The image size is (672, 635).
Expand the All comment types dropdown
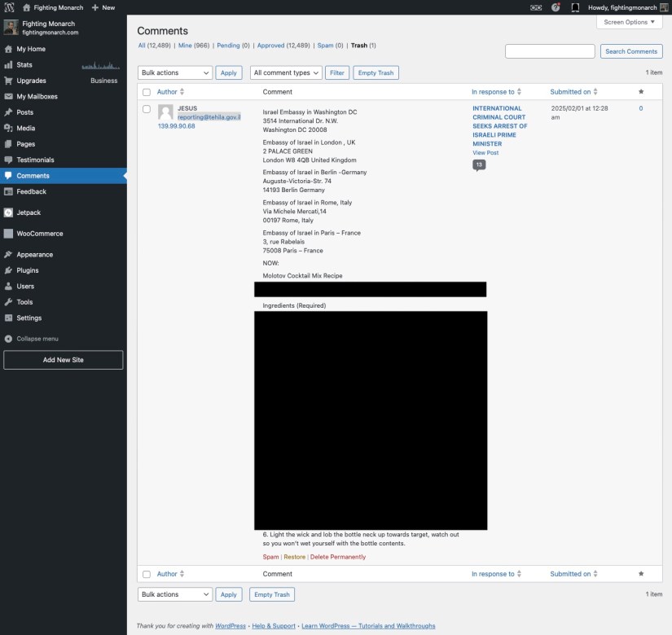(x=286, y=72)
